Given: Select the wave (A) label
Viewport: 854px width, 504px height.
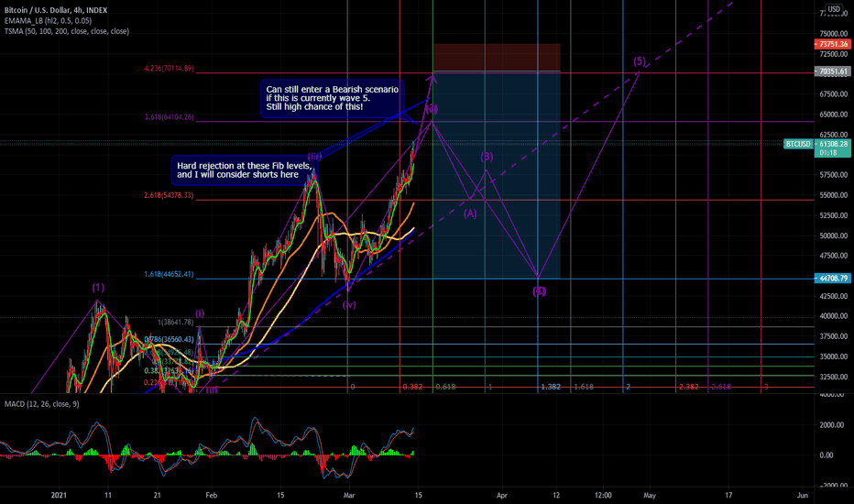Looking at the screenshot, I should (x=470, y=214).
